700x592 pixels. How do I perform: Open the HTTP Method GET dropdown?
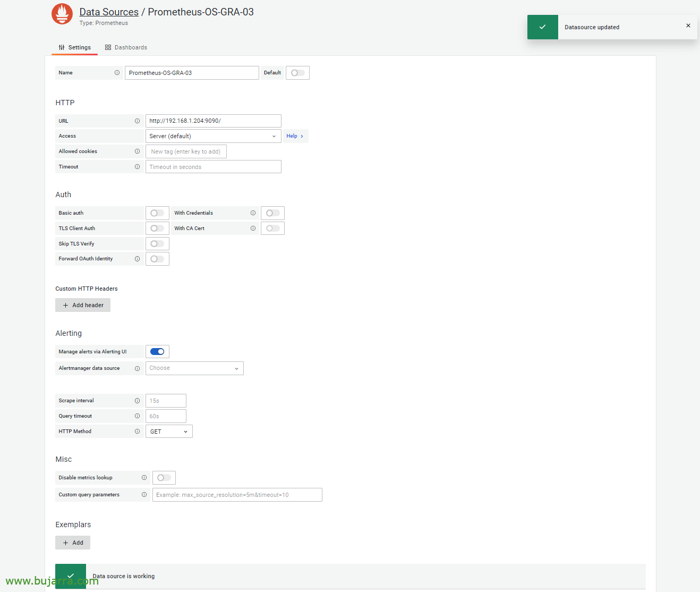pyautogui.click(x=169, y=432)
